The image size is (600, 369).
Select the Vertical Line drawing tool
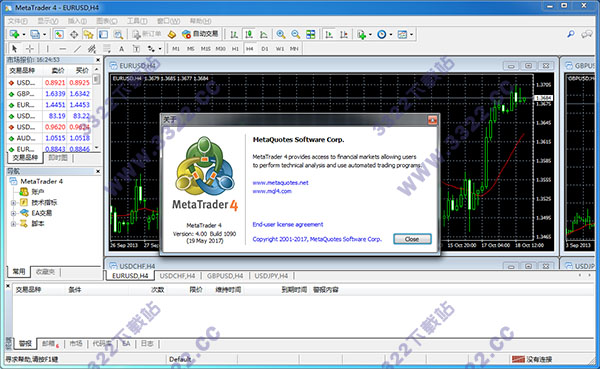pyautogui.click(x=47, y=49)
